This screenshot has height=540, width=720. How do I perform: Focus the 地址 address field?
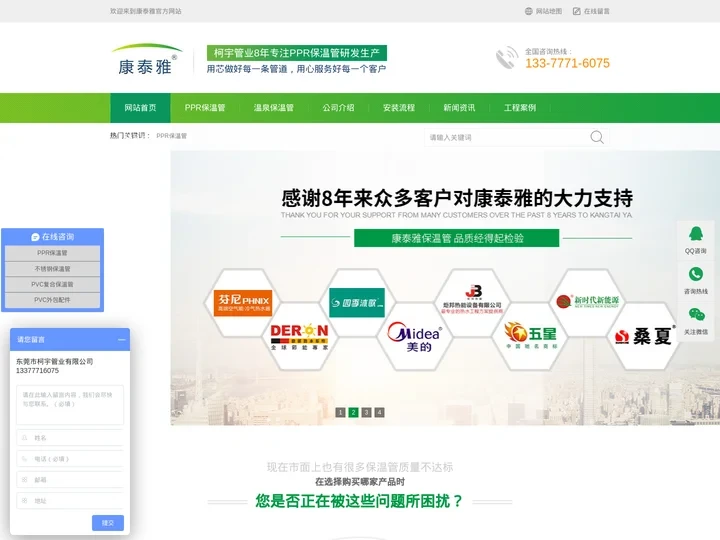(70, 501)
